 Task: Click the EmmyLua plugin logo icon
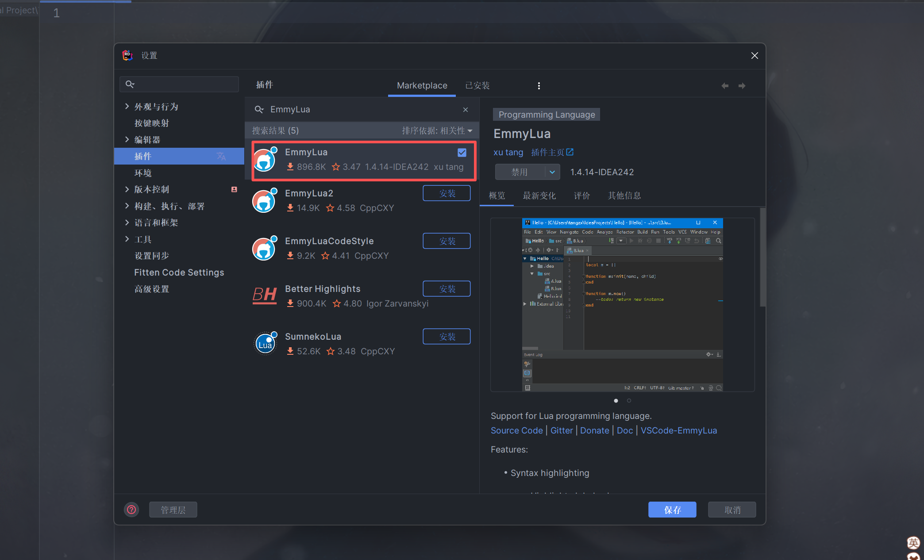(265, 159)
